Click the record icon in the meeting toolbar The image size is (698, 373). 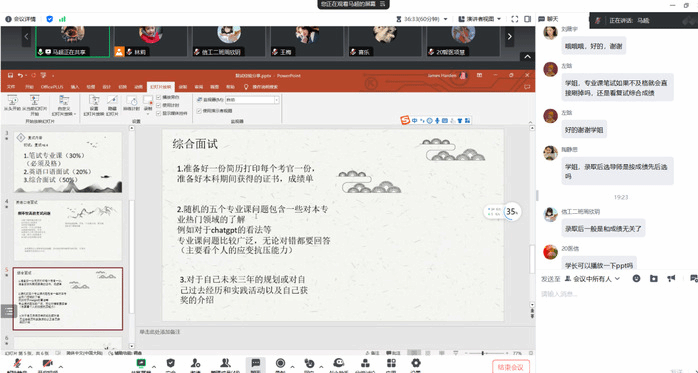pos(280,363)
